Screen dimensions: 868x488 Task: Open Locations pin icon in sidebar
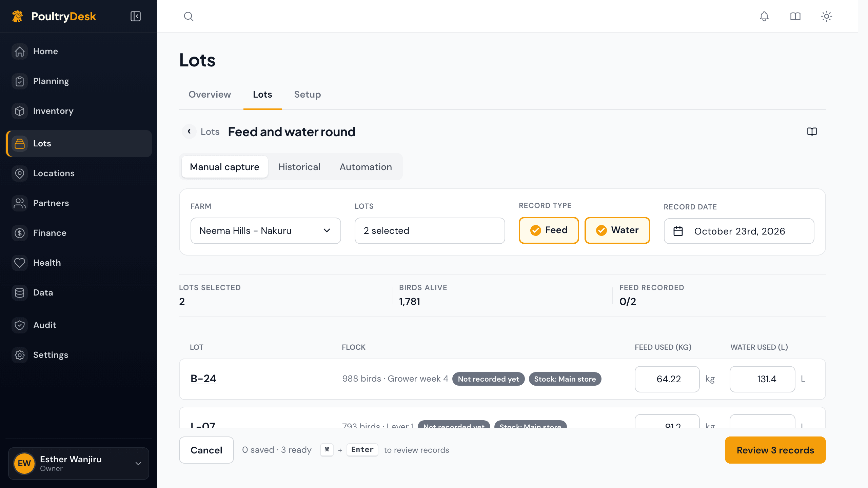20,174
